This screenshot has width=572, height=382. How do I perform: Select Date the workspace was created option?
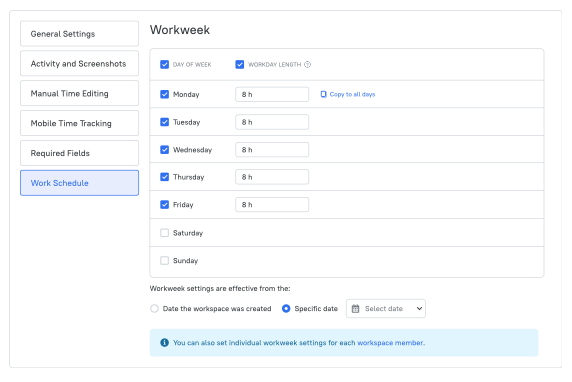154,309
